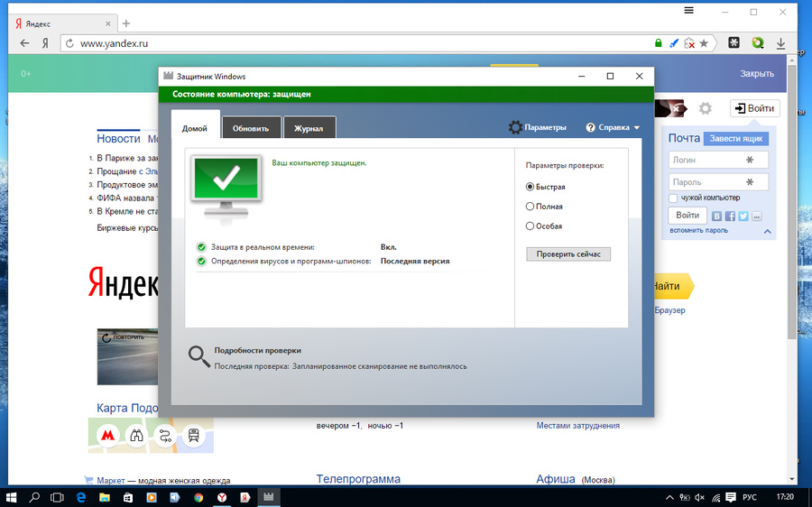
Task: Open the Телепрограмма link
Action: (x=358, y=479)
